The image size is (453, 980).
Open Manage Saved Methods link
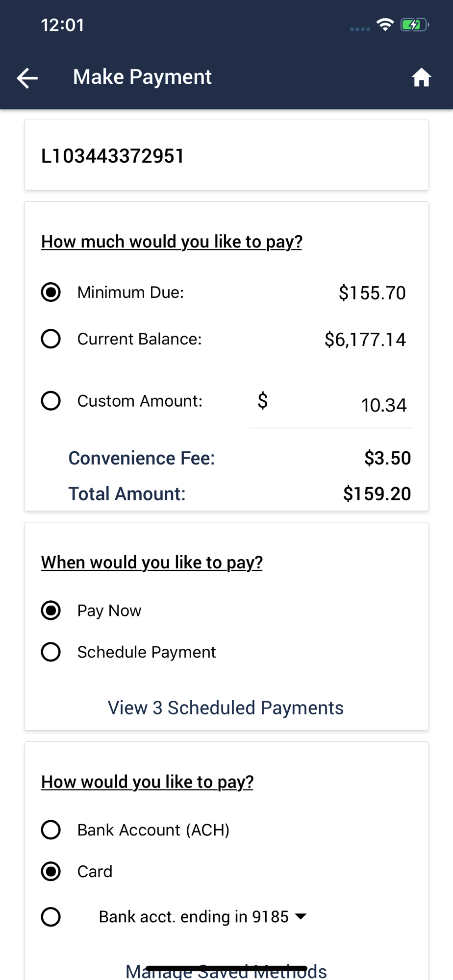pos(226,971)
